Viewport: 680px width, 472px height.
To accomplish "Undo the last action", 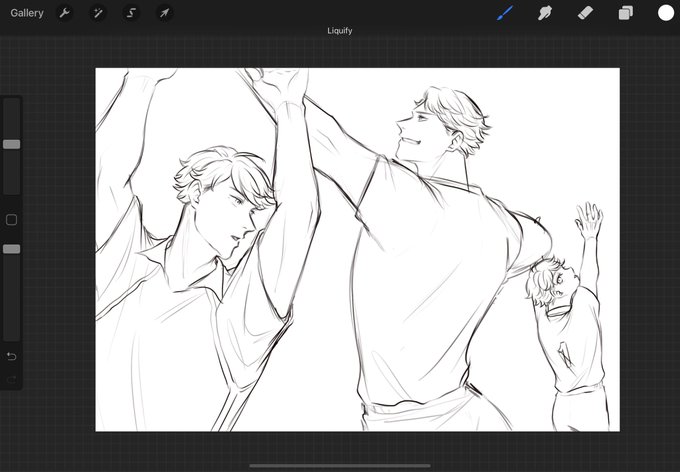I will (12, 356).
